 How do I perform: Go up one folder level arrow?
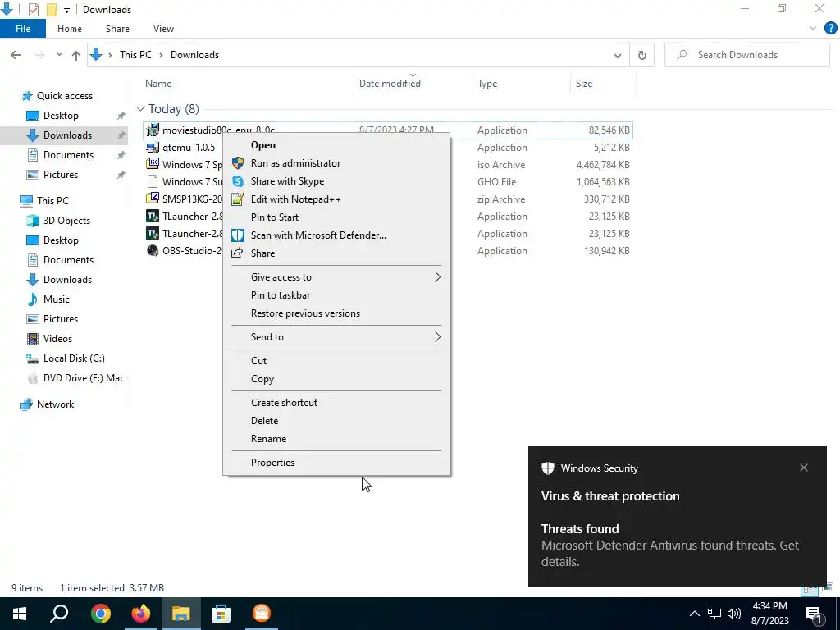coord(76,55)
